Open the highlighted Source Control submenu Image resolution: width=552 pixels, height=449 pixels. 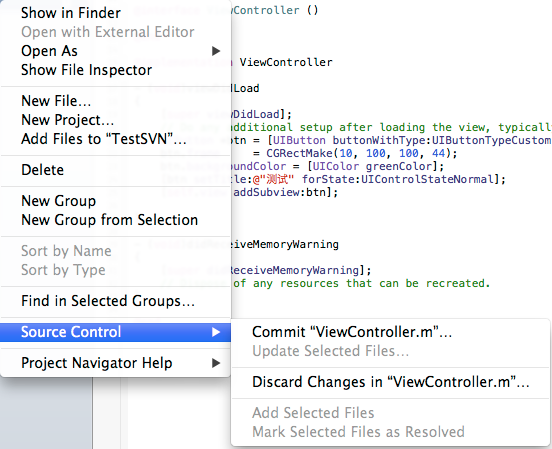[x=115, y=332]
